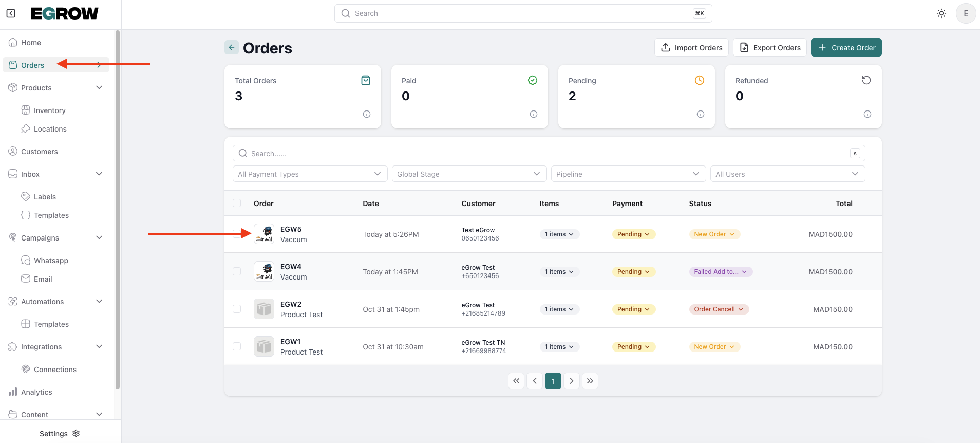Image resolution: width=980 pixels, height=443 pixels.
Task: Click the Create Order button
Action: [x=846, y=48]
